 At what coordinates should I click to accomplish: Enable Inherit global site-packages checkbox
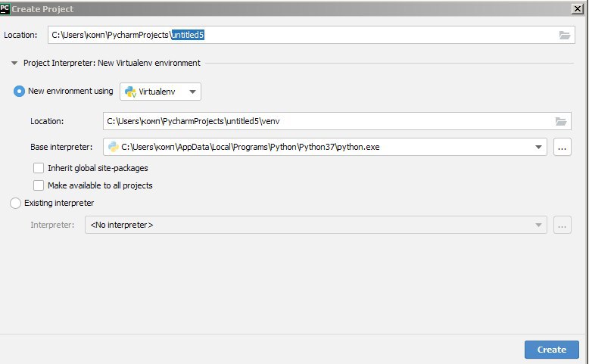click(39, 168)
